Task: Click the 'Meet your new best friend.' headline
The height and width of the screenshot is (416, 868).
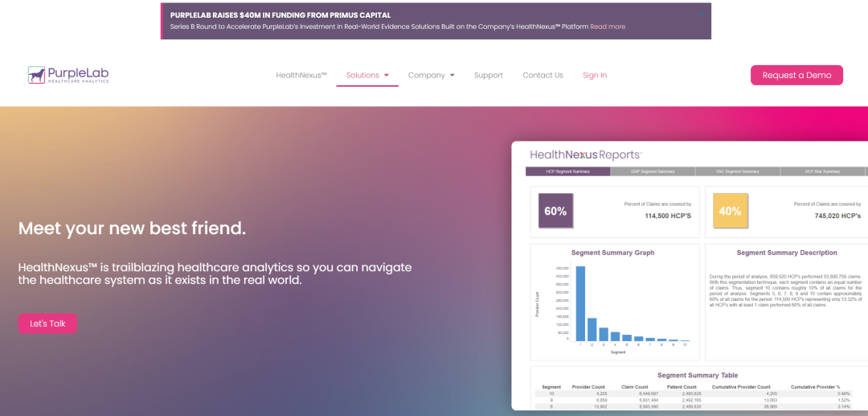Action: (x=132, y=229)
